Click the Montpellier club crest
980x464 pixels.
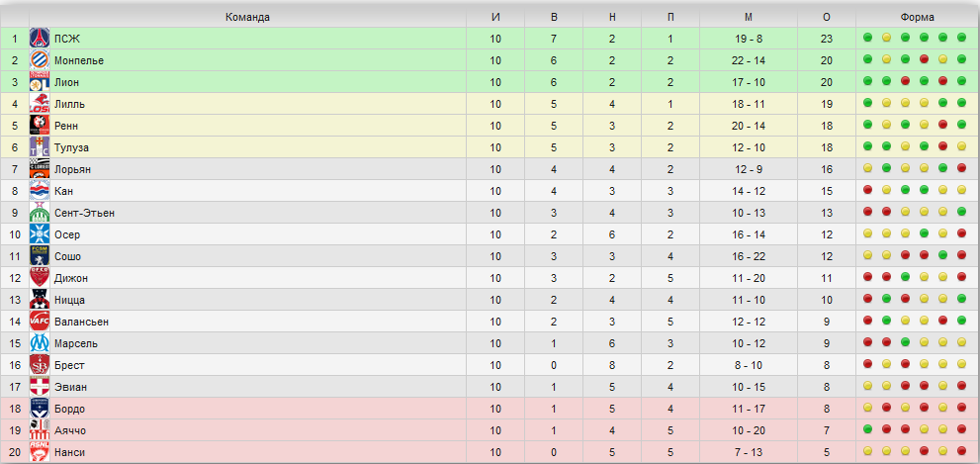coord(40,61)
